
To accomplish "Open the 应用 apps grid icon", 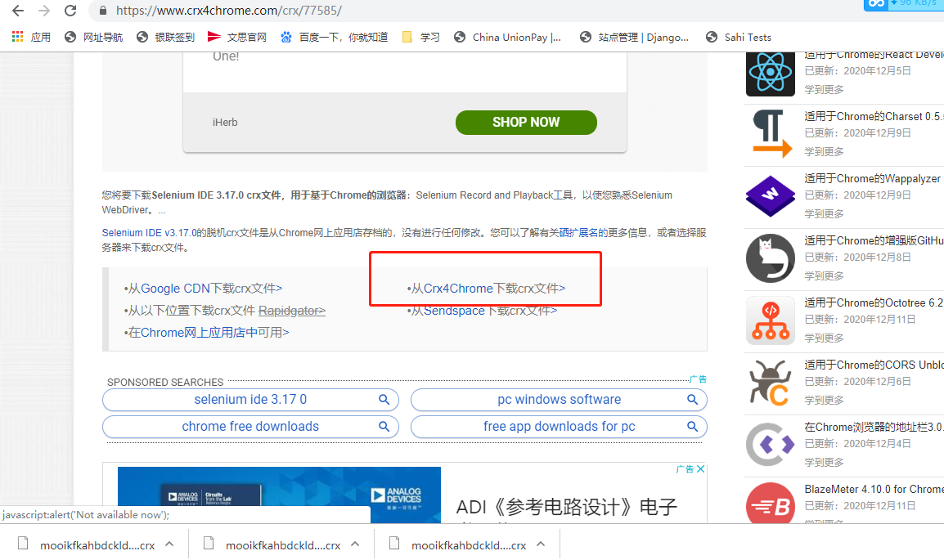I will coord(16,36).
